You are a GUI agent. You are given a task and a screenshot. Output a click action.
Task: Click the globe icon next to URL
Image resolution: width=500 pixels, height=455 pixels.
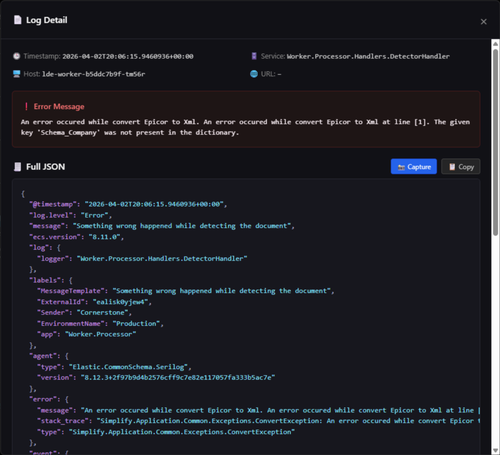pyautogui.click(x=254, y=74)
